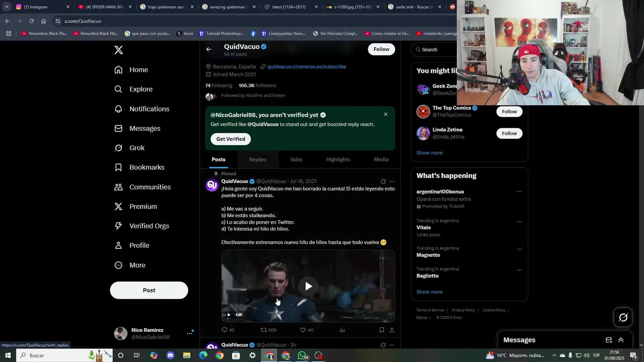
Task: Go back with the profile back arrow
Action: [209, 49]
